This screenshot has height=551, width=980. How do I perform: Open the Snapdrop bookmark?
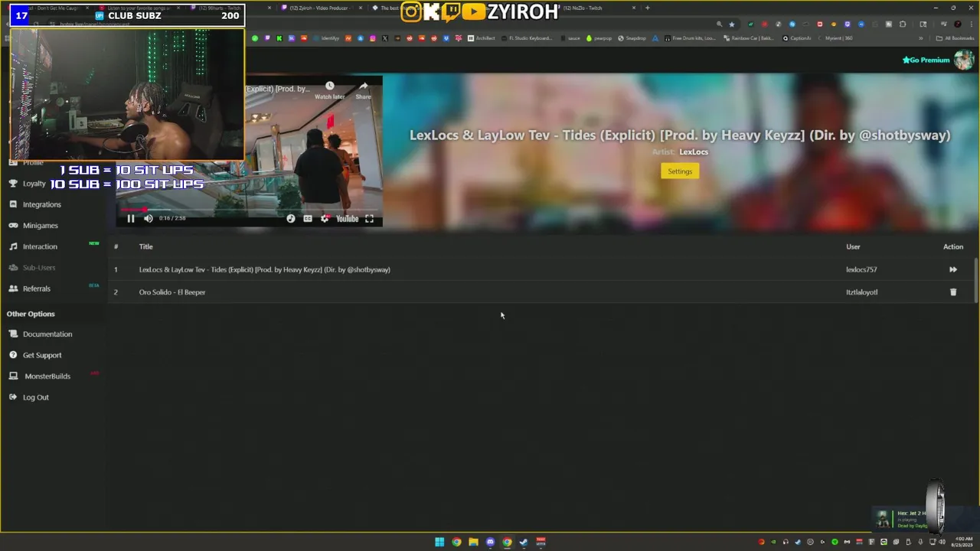(632, 38)
